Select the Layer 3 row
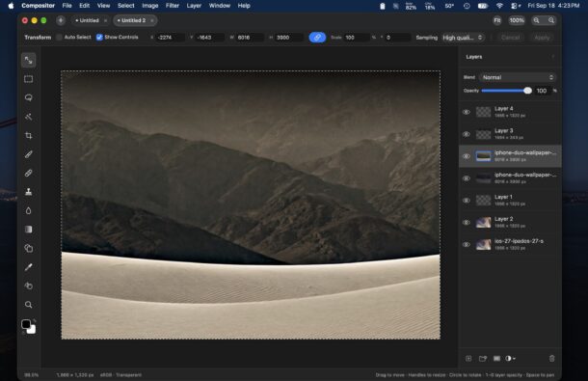The width and height of the screenshot is (588, 381). coord(510,134)
